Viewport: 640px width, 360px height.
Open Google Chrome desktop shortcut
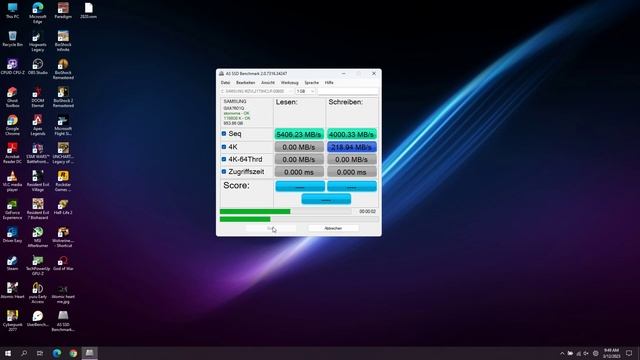pyautogui.click(x=12, y=125)
